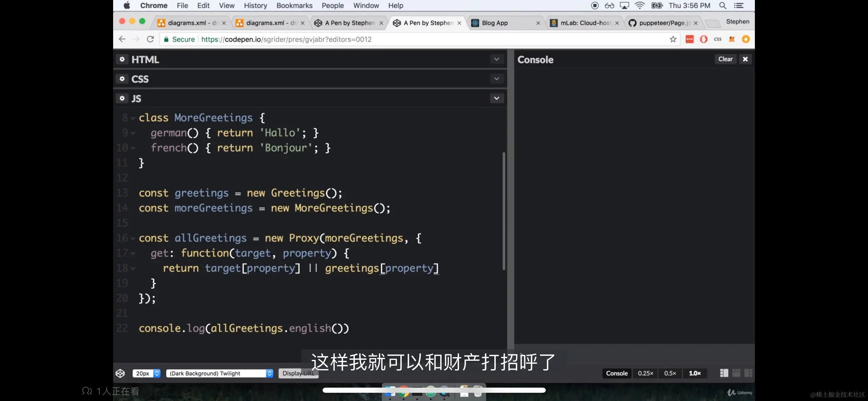Screen dimensions: 868x401
Task: Open the CSS editor settings gear
Action: 122,79
